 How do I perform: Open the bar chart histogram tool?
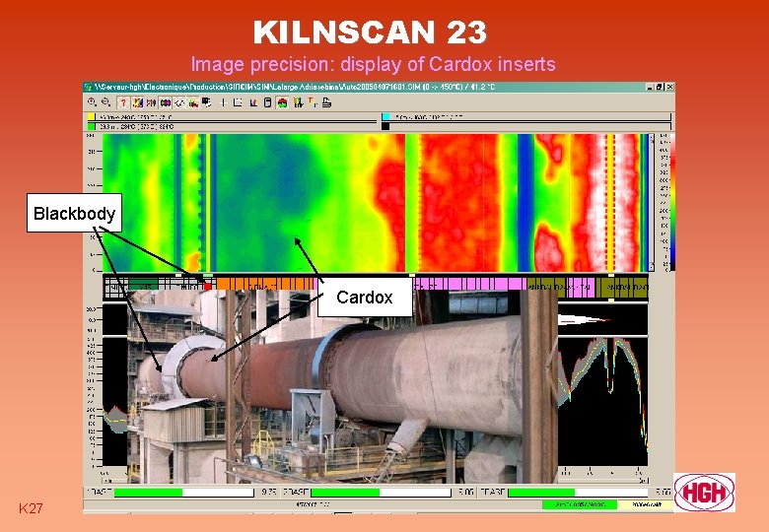coord(253,102)
